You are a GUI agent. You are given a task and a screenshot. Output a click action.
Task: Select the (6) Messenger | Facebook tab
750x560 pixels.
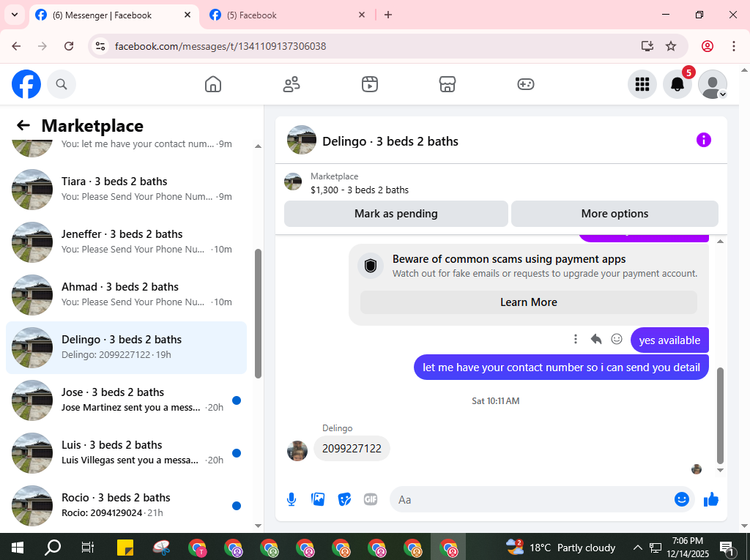114,15
